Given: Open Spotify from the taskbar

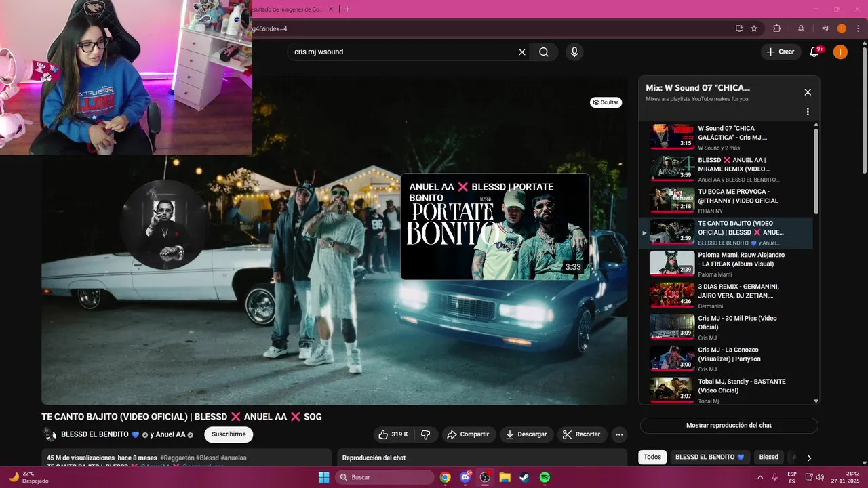Looking at the screenshot, I should point(545,477).
